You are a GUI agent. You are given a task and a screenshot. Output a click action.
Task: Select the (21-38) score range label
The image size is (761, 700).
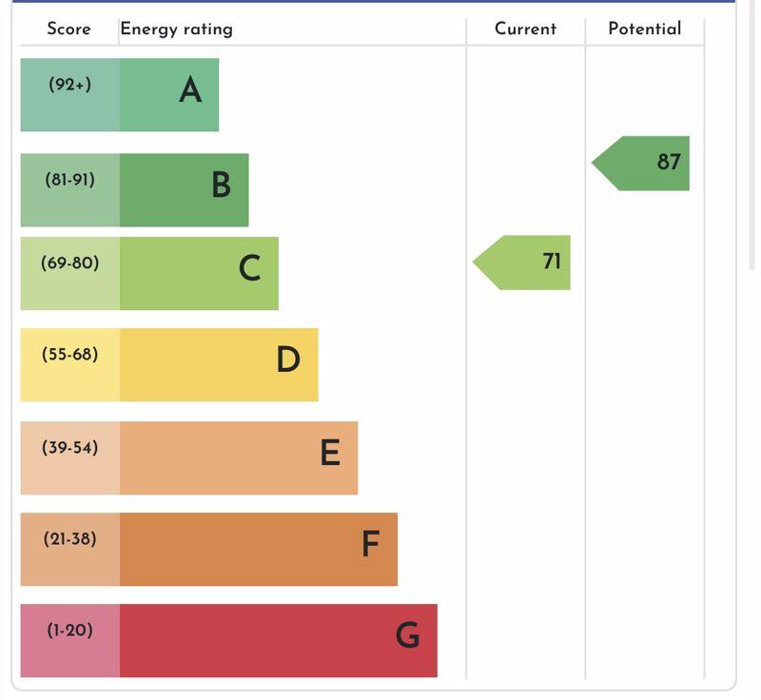[70, 539]
